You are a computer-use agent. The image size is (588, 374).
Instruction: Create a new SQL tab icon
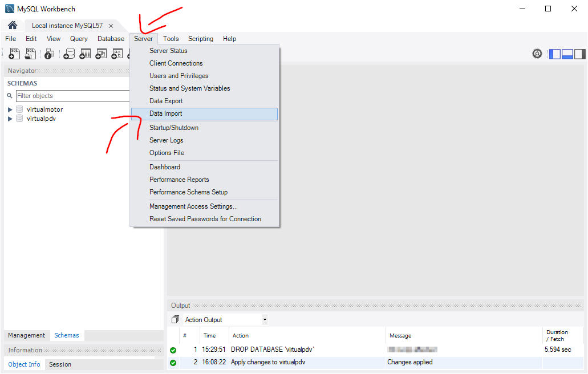pyautogui.click(x=14, y=54)
